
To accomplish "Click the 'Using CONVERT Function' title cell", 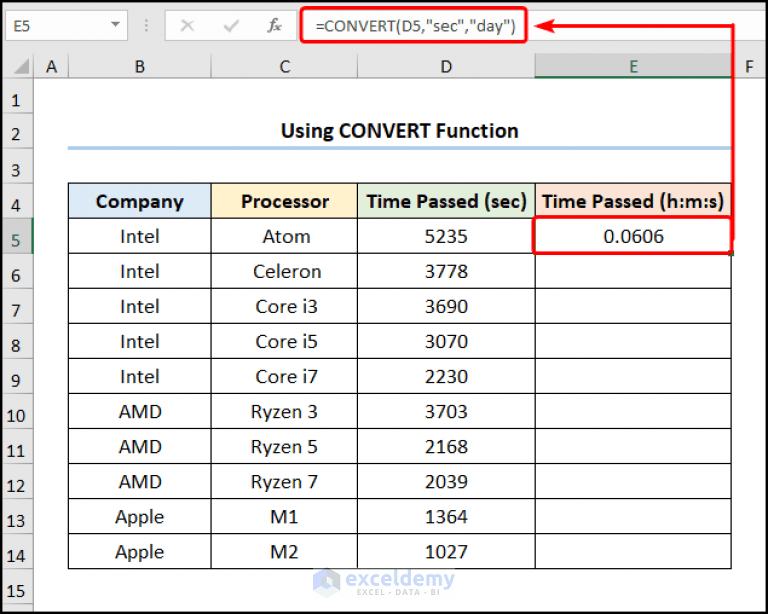I will point(399,131).
